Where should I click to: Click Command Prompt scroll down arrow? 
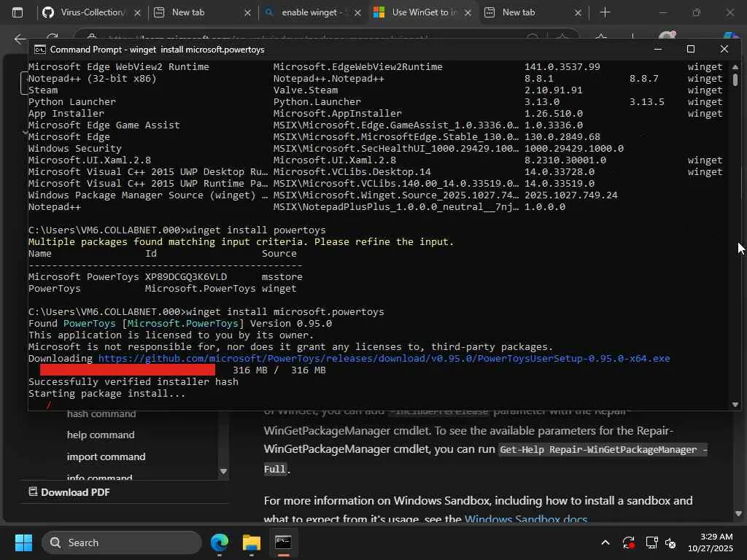pyautogui.click(x=735, y=404)
